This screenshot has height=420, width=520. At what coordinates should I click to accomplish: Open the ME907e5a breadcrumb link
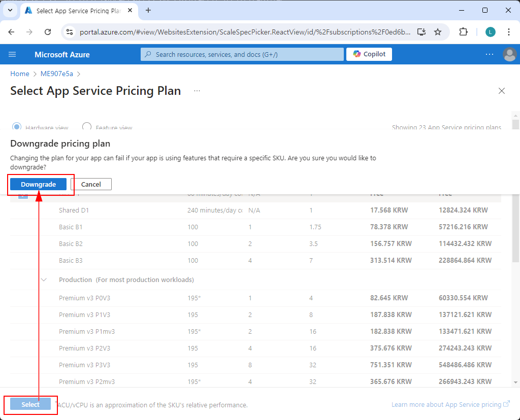[57, 74]
